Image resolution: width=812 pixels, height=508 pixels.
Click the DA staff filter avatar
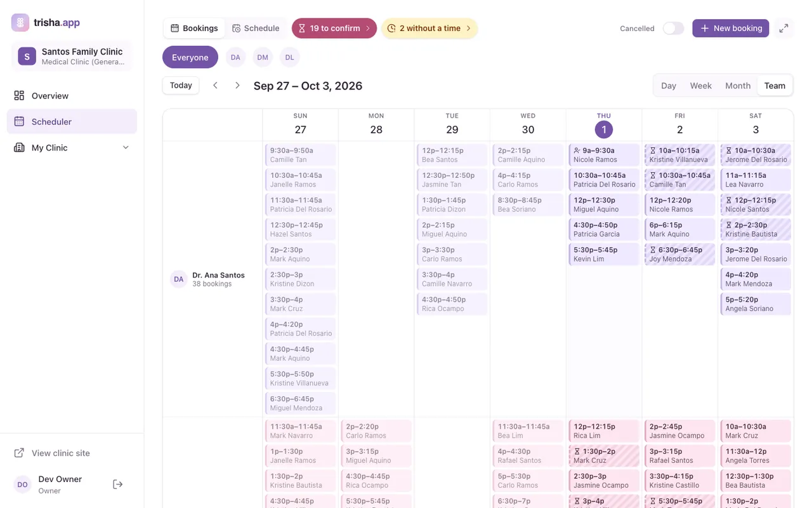point(235,57)
